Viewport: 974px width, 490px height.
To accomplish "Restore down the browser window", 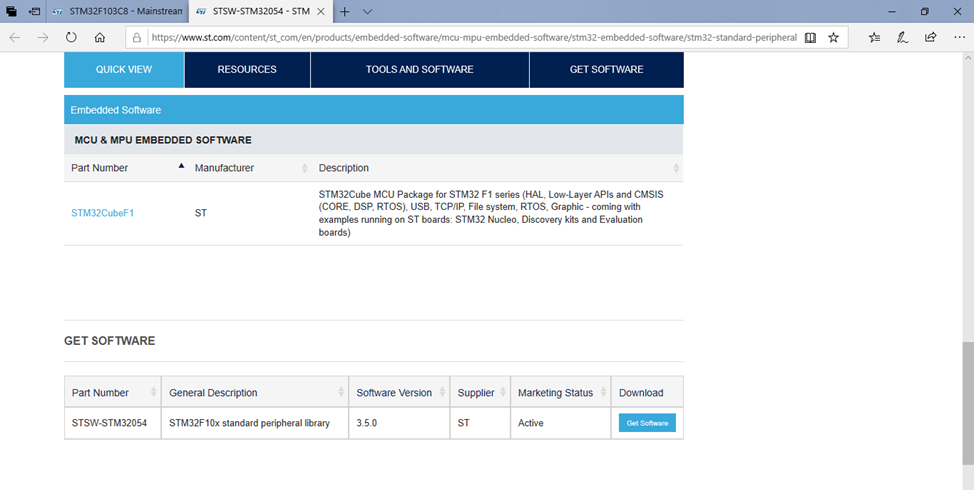I will (x=924, y=11).
